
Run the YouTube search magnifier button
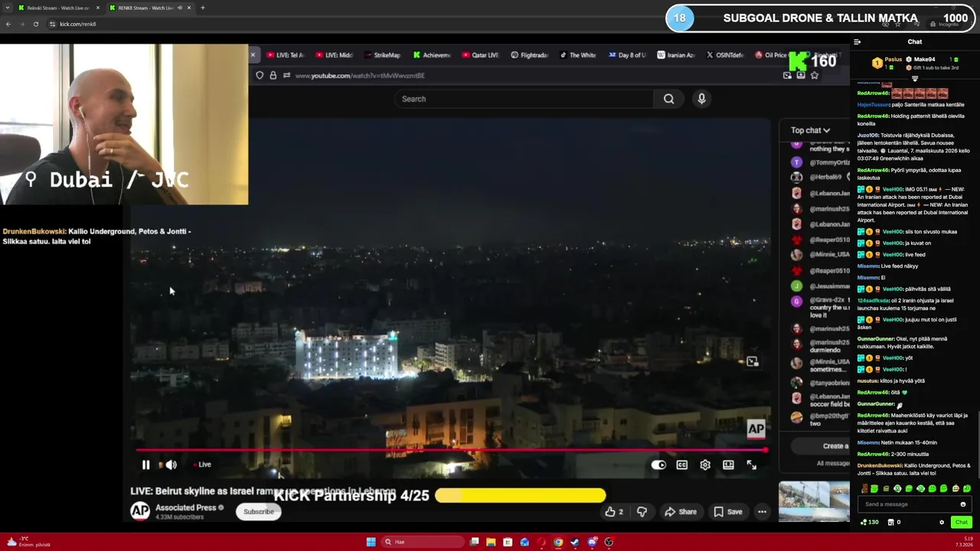669,99
